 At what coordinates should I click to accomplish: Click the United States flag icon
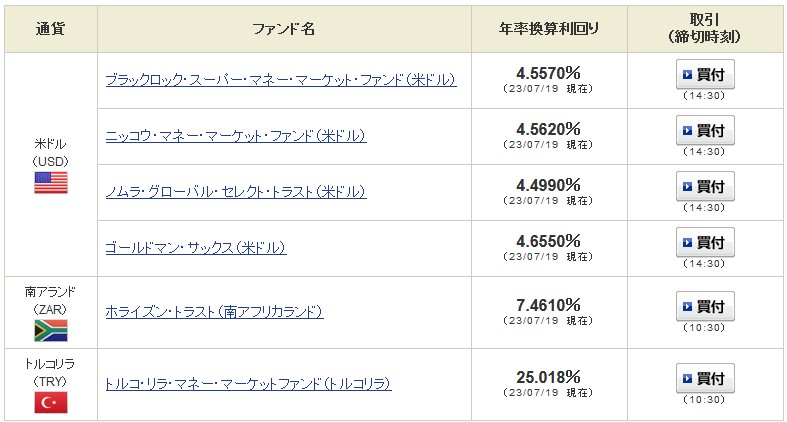pos(51,183)
